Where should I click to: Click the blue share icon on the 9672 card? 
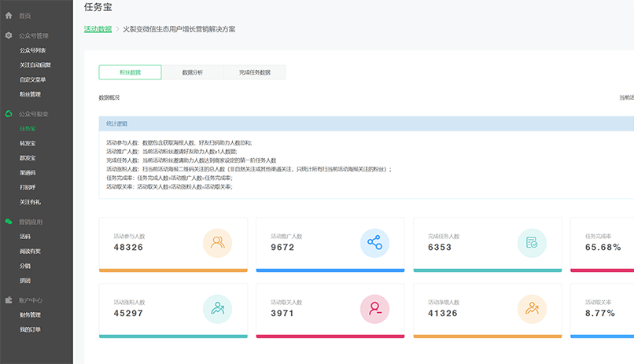coord(375,243)
